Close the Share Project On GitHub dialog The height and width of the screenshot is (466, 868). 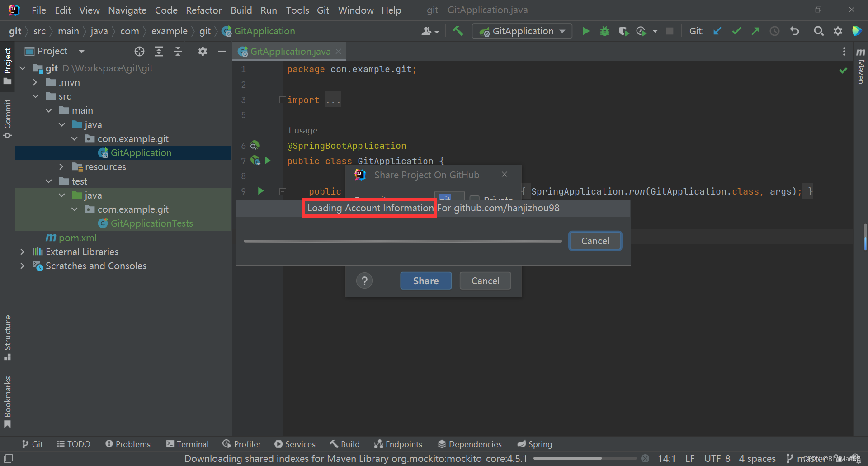pyautogui.click(x=505, y=174)
